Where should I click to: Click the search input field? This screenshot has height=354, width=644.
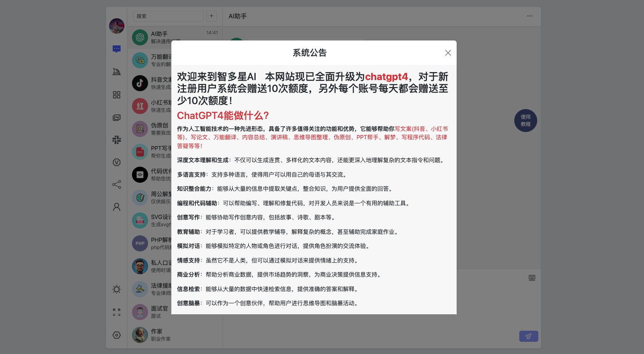click(168, 16)
